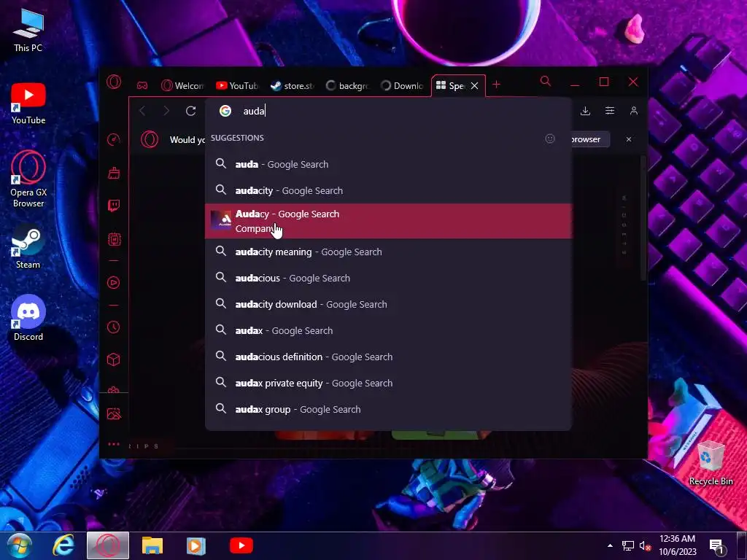Viewport: 747px width, 560px height.
Task: Go back with the back arrow
Action: point(142,111)
